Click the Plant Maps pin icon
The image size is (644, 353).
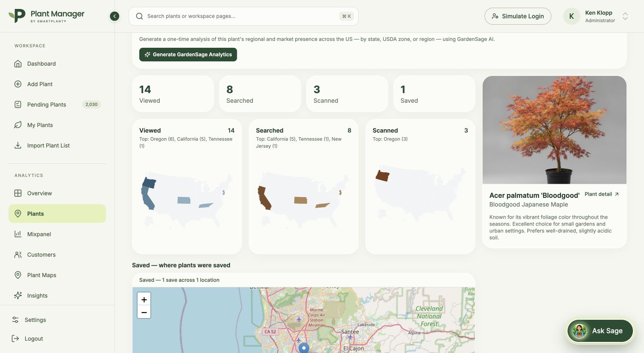pyautogui.click(x=18, y=275)
